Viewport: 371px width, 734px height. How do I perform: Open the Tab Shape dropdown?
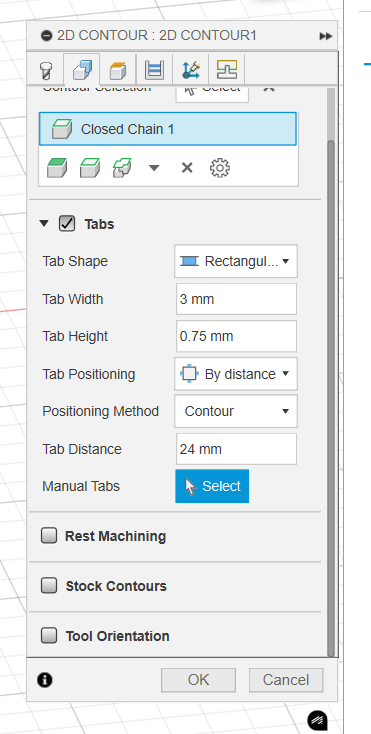(236, 261)
